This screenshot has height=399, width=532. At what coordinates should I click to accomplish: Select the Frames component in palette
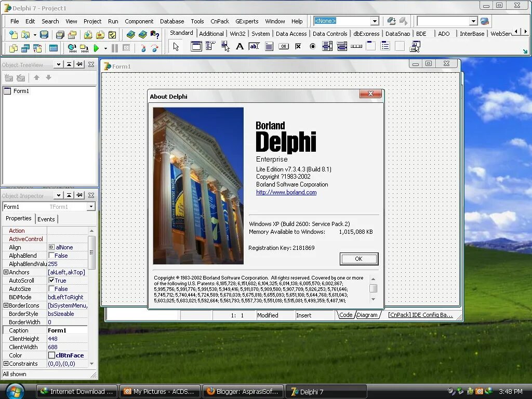tap(196, 46)
